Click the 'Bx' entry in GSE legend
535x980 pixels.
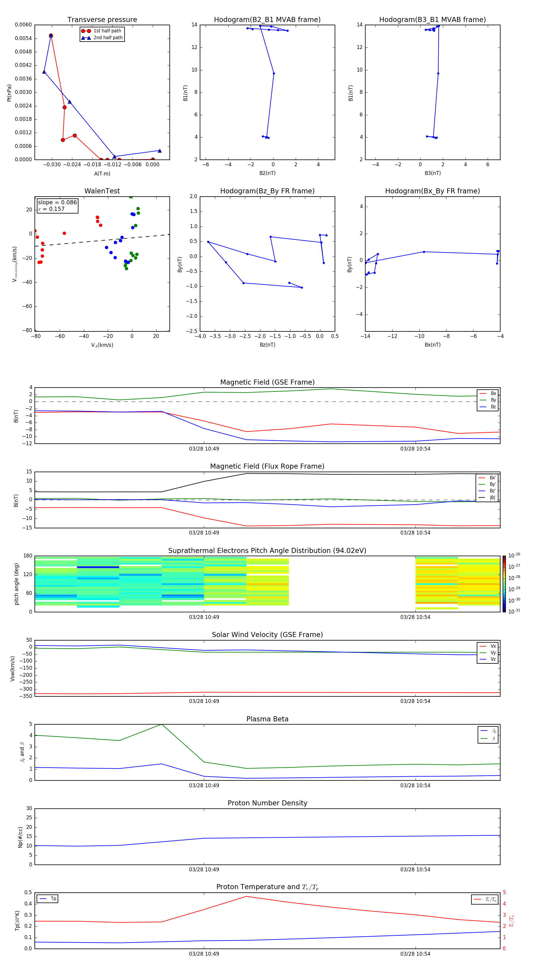point(488,393)
